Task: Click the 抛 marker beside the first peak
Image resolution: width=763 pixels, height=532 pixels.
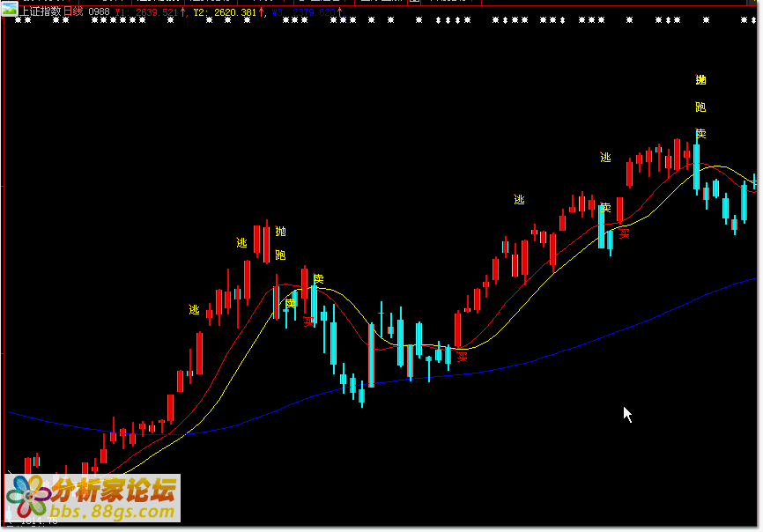Action: coord(281,232)
